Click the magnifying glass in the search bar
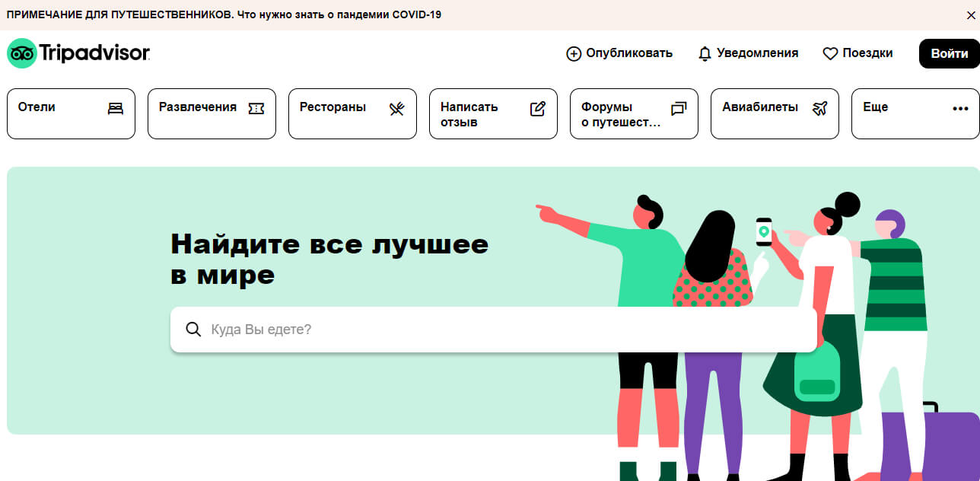The height and width of the screenshot is (481, 980). (193, 329)
